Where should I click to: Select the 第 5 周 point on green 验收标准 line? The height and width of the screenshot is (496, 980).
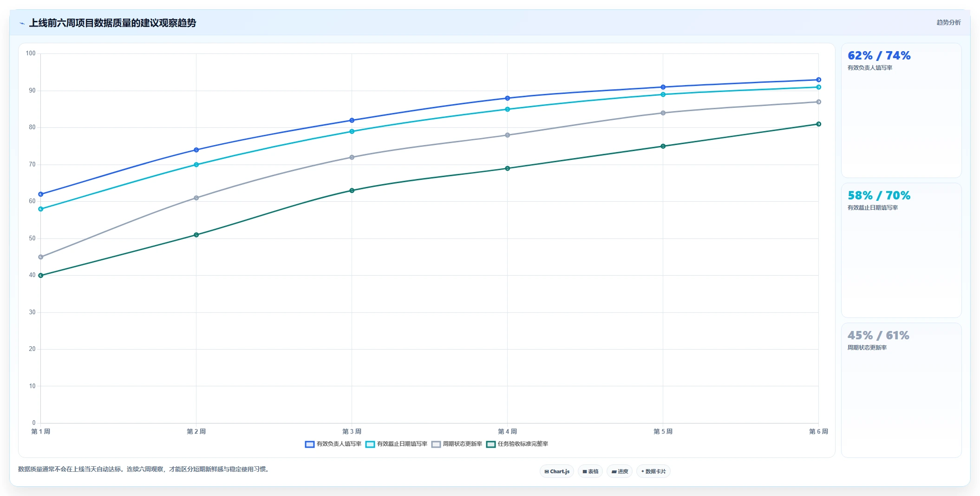point(663,146)
